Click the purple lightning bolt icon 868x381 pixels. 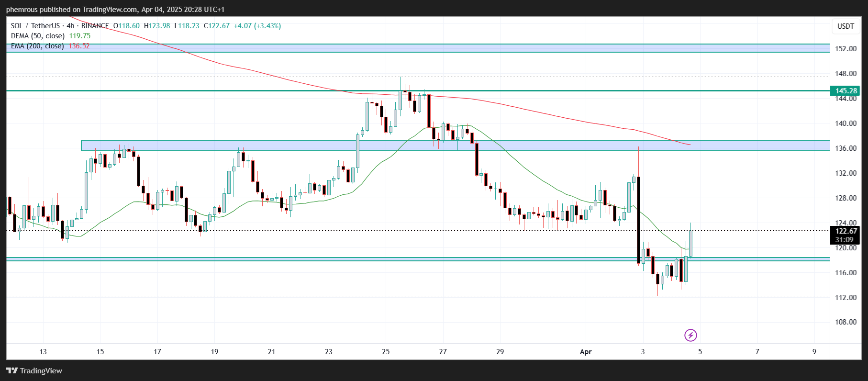pyautogui.click(x=690, y=335)
